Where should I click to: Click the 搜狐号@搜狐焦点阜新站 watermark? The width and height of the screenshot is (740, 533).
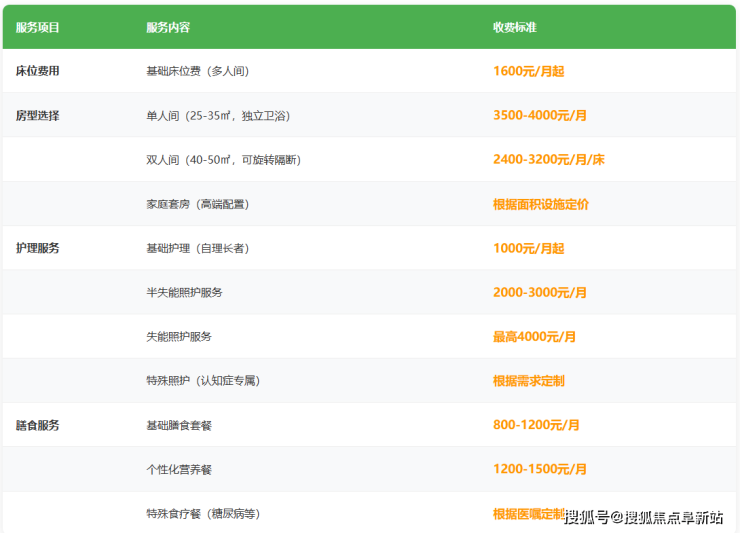[x=643, y=517]
